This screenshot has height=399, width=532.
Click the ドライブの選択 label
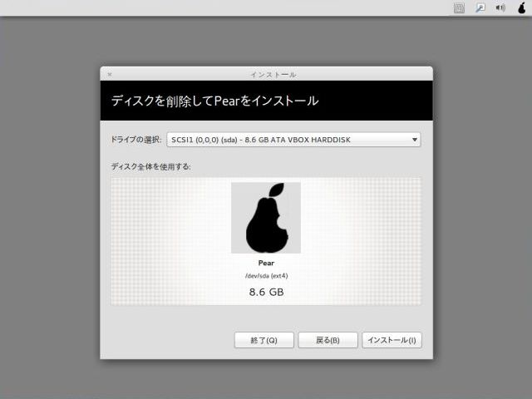pos(135,140)
